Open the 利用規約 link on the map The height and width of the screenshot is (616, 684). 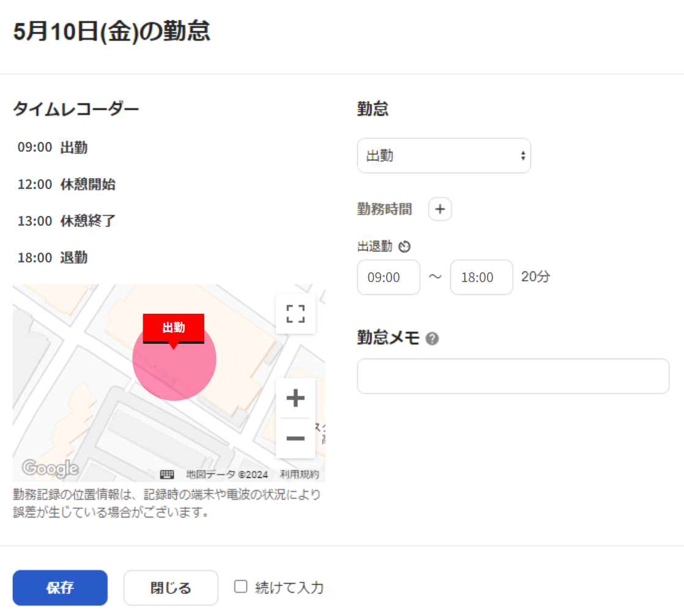coord(299,474)
